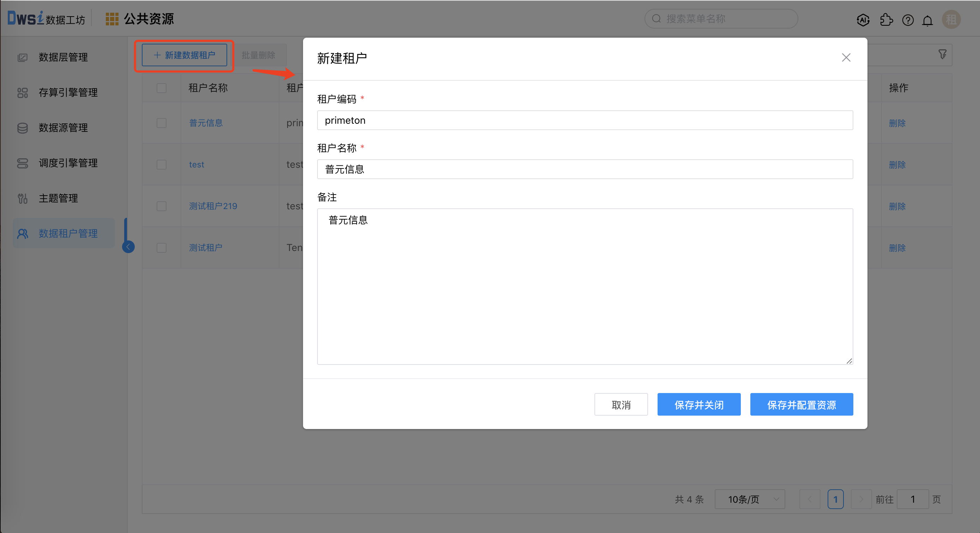Check the select-all checkbox in table header

[x=161, y=88]
